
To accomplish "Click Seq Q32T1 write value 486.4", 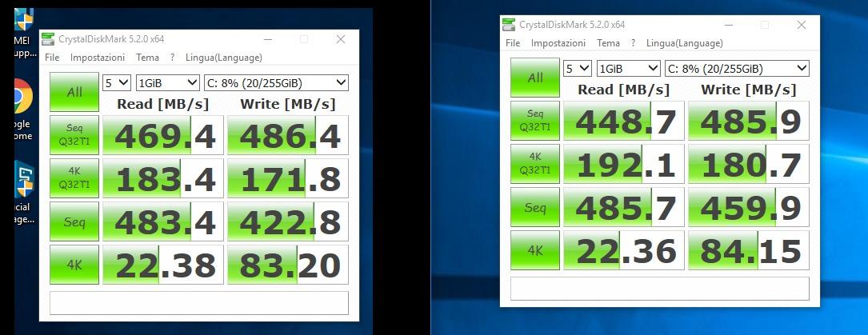I will point(288,135).
